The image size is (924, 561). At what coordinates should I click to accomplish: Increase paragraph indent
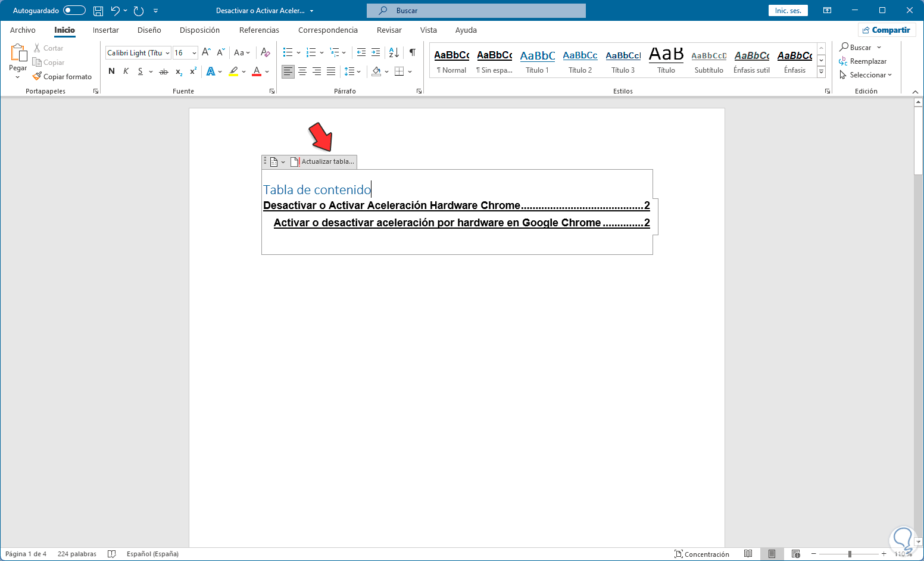tap(376, 52)
